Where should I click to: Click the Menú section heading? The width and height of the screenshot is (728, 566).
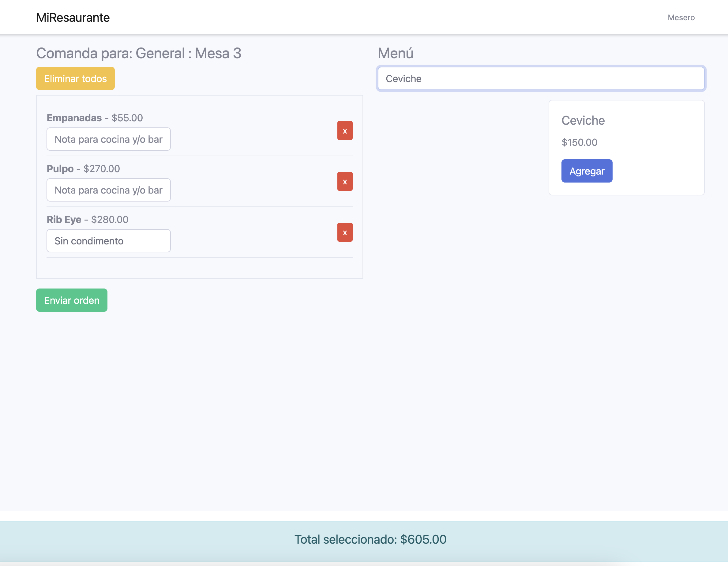(395, 53)
